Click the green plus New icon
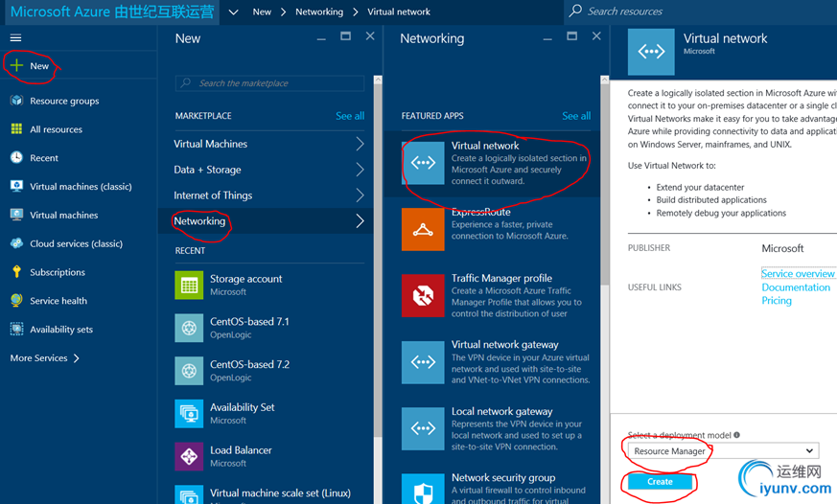Image resolution: width=837 pixels, height=504 pixels. (16, 65)
